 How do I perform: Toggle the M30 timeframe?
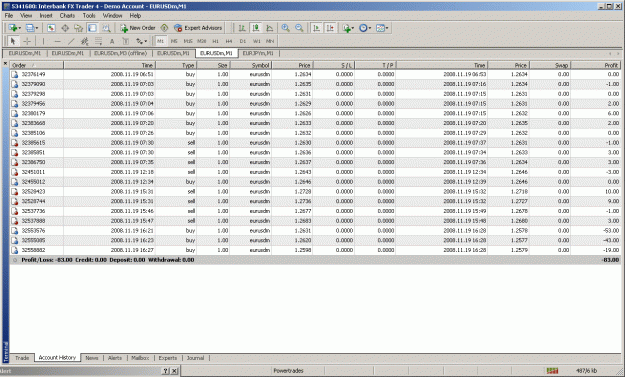point(202,41)
